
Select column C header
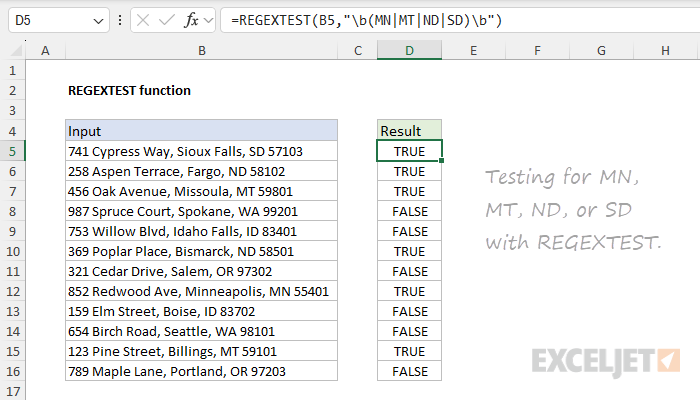(x=358, y=50)
